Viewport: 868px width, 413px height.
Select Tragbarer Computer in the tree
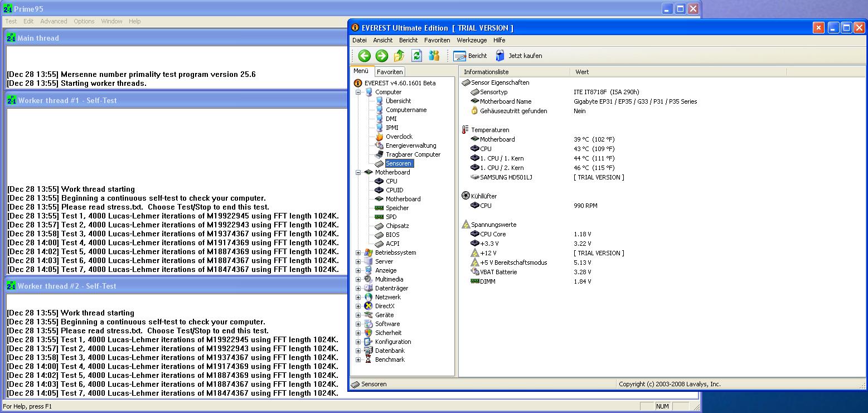click(413, 154)
